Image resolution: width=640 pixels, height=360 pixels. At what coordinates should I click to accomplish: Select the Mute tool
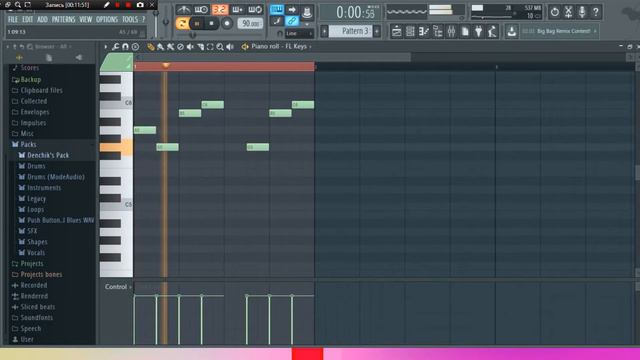[x=190, y=47]
